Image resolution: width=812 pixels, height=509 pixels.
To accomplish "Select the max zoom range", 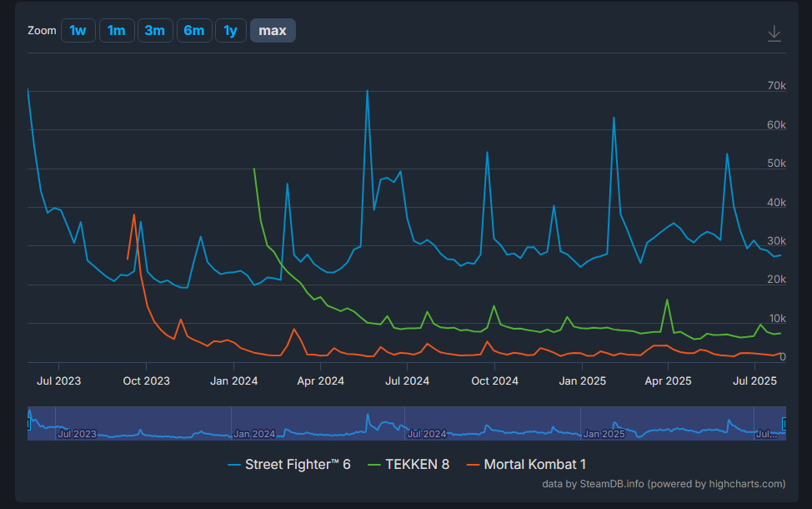I will [x=273, y=31].
